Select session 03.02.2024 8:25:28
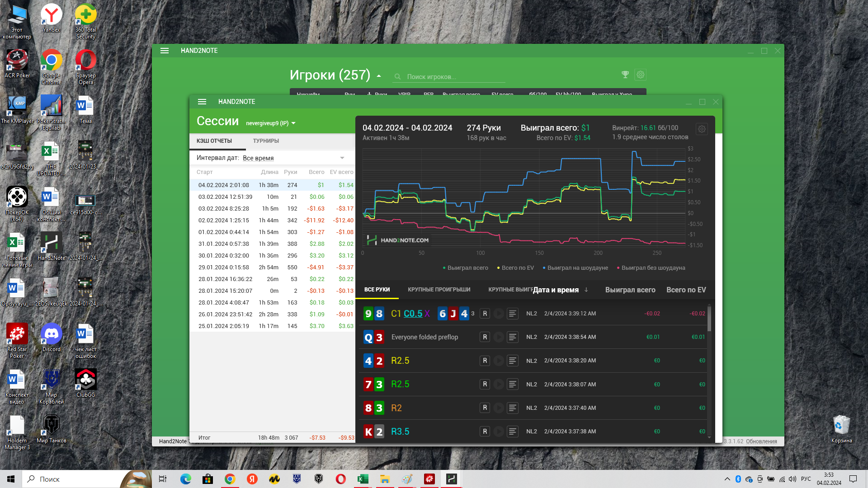This screenshot has width=868, height=488. [272, 209]
